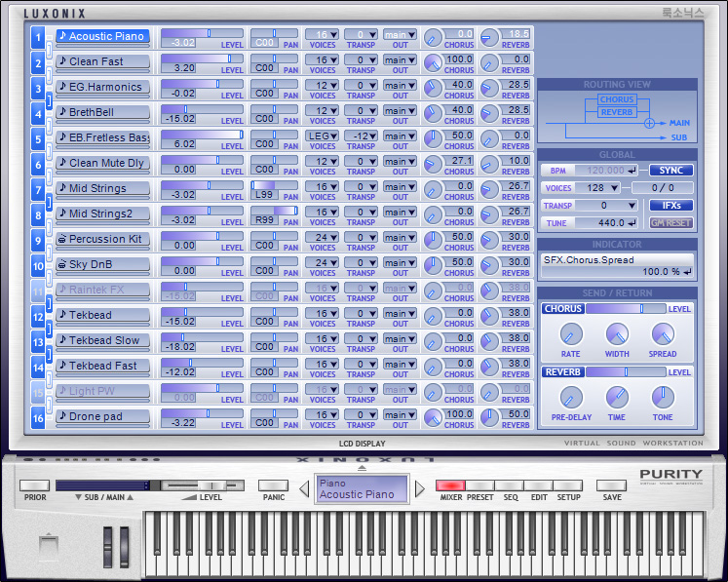Click the Reverb TONE knob

point(663,398)
